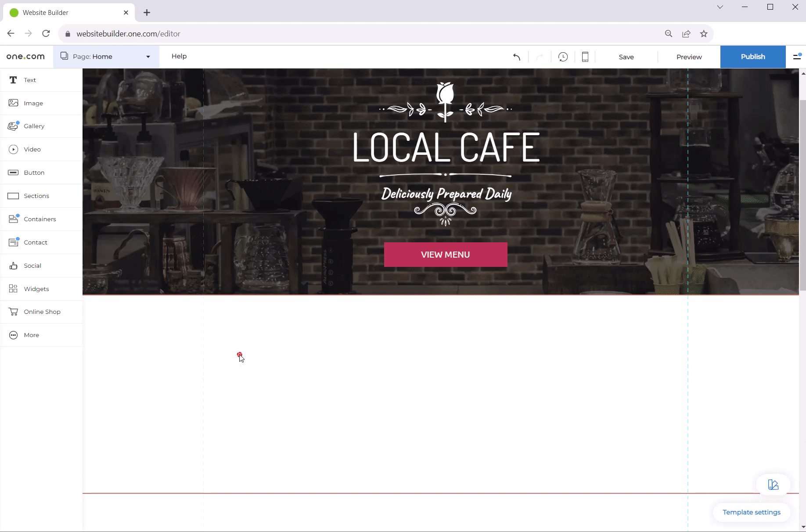Click the undo arrow icon
The height and width of the screenshot is (532, 806).
coord(517,57)
